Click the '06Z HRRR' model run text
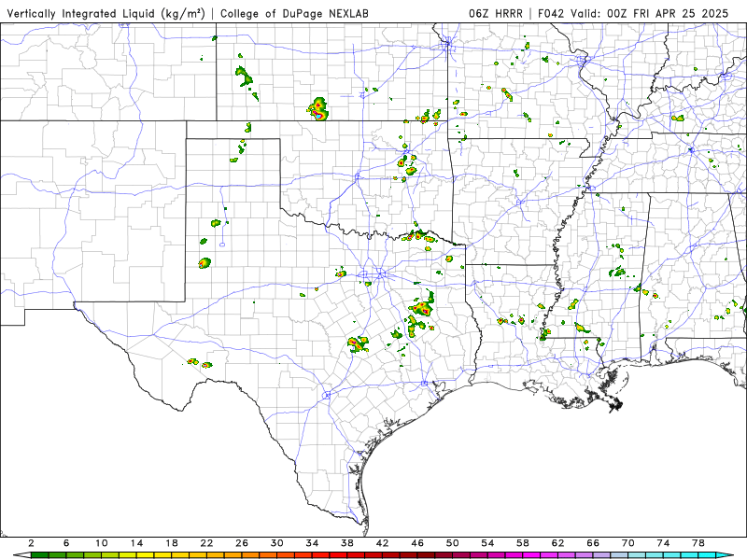The width and height of the screenshot is (747, 560). coord(496,13)
